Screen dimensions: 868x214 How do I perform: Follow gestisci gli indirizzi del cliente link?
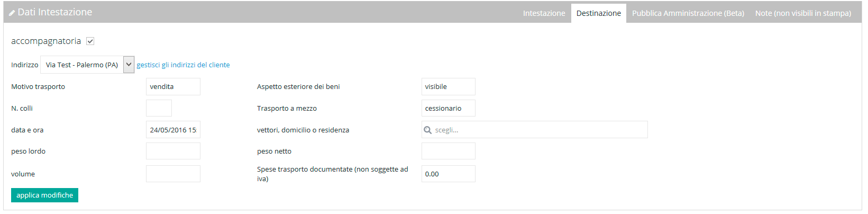pyautogui.click(x=183, y=65)
